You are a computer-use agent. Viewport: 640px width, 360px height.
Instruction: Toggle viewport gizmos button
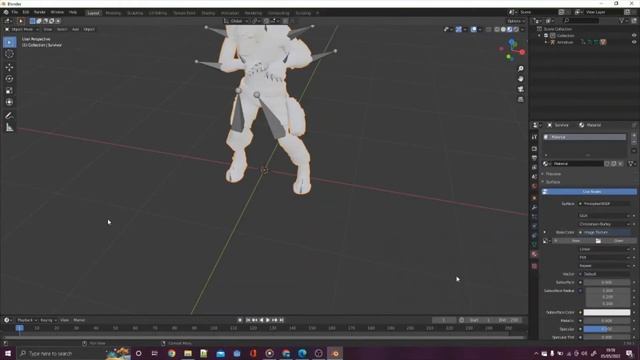coord(459,29)
